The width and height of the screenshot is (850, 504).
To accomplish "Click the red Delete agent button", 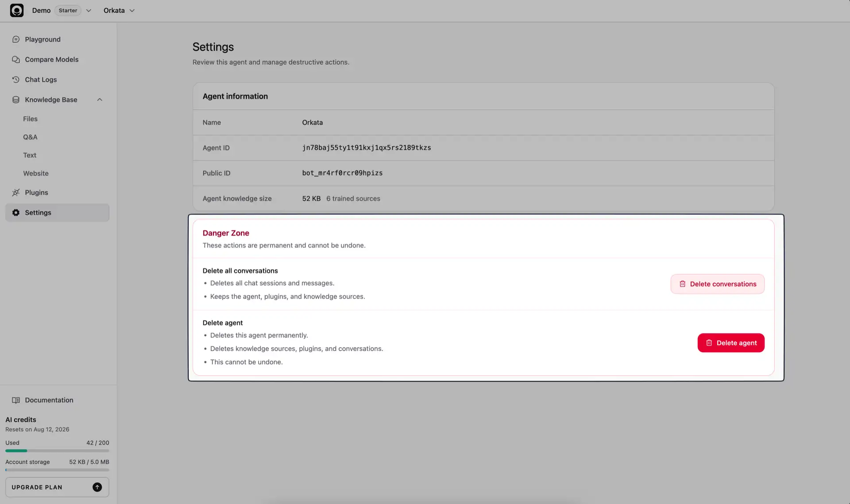I will (x=731, y=343).
